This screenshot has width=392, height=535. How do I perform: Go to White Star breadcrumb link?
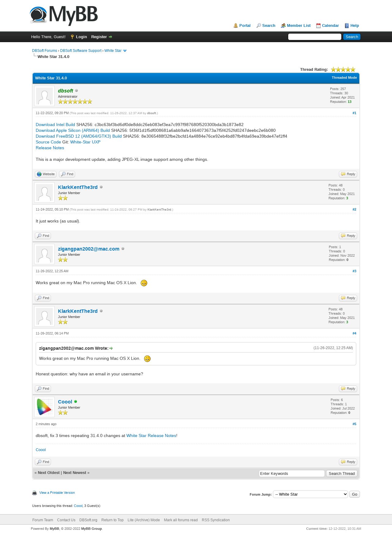point(113,51)
